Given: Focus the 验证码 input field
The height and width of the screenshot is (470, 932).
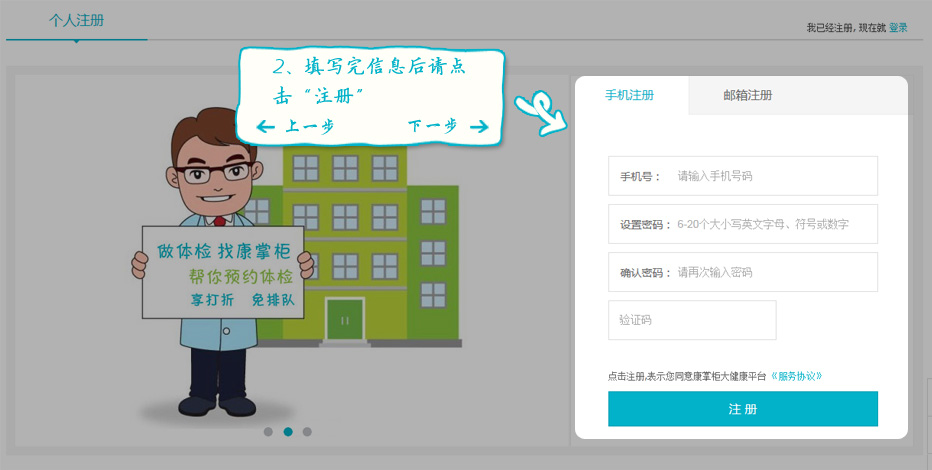Looking at the screenshot, I should [692, 320].
